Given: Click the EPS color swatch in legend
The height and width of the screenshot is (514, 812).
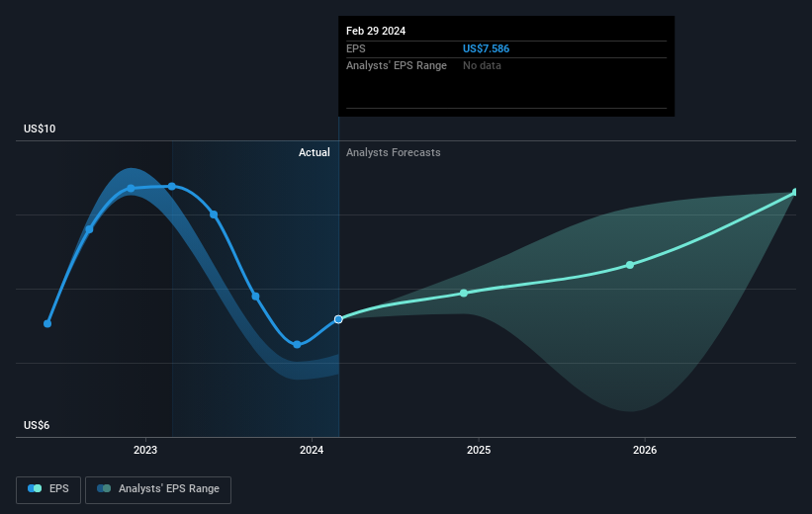Looking at the screenshot, I should (x=35, y=488).
